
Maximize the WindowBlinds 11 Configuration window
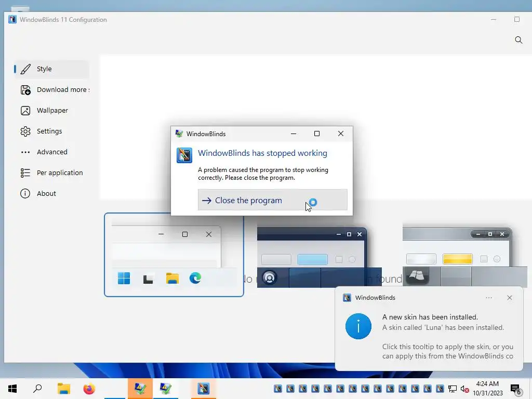point(517,19)
